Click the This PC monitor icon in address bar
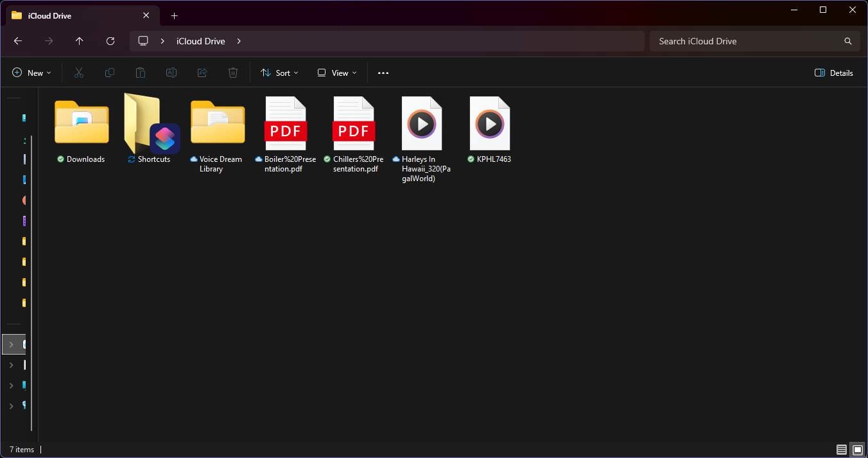This screenshot has height=458, width=868. tap(143, 41)
